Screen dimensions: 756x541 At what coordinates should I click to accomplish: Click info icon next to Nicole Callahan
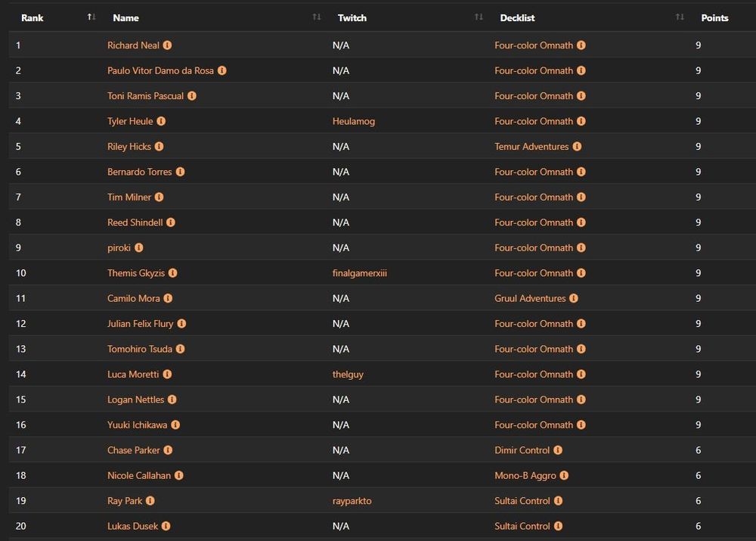[x=178, y=475]
